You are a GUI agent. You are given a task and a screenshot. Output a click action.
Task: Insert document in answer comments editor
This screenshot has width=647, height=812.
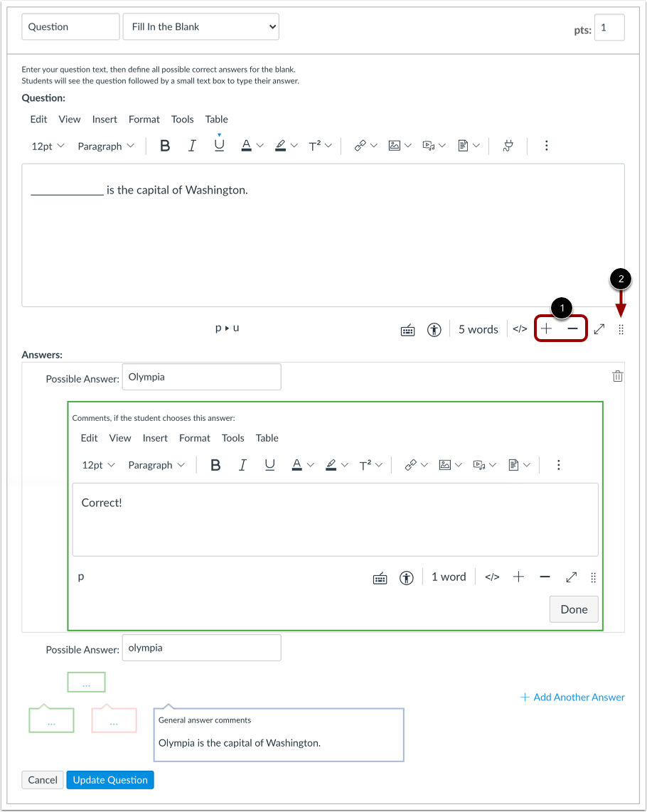513,465
